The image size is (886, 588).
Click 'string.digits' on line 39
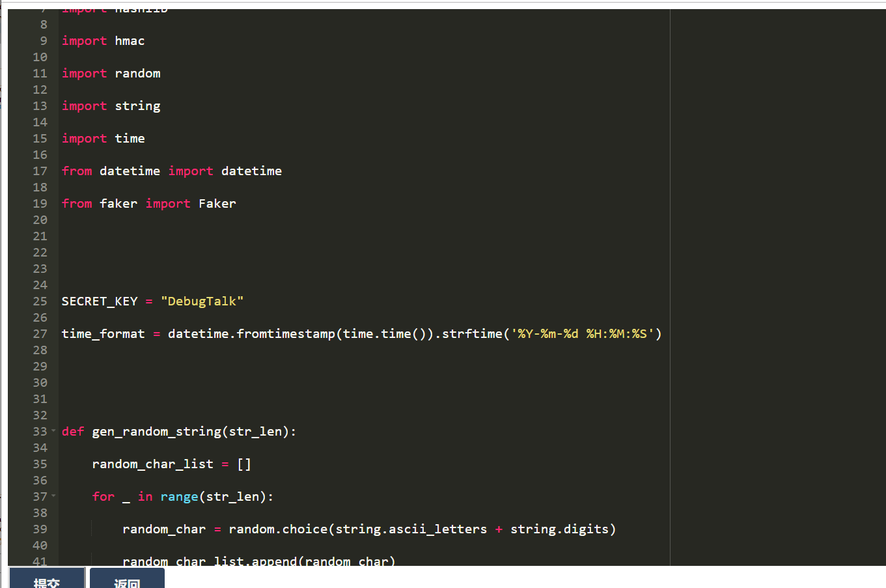click(x=559, y=529)
